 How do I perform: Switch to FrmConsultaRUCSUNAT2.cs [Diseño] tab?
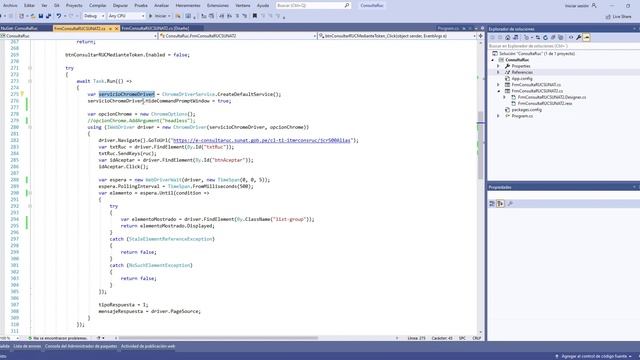(x=155, y=29)
